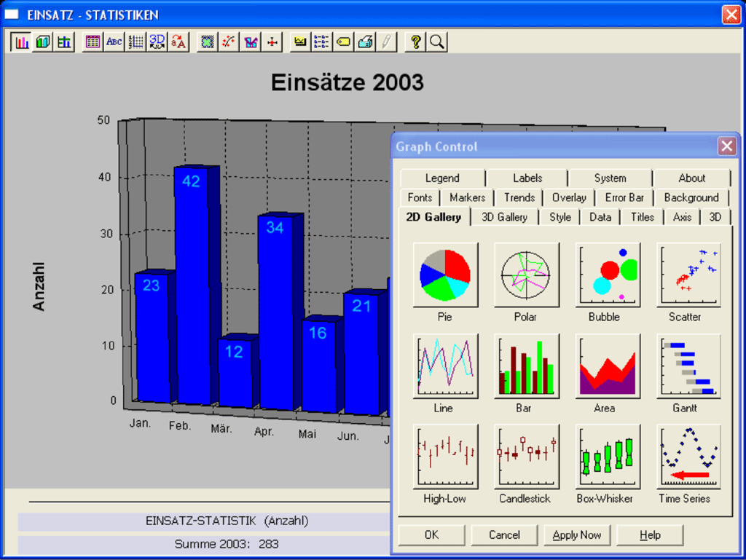Click the Apply Now button
The width and height of the screenshot is (746, 560).
click(x=577, y=535)
